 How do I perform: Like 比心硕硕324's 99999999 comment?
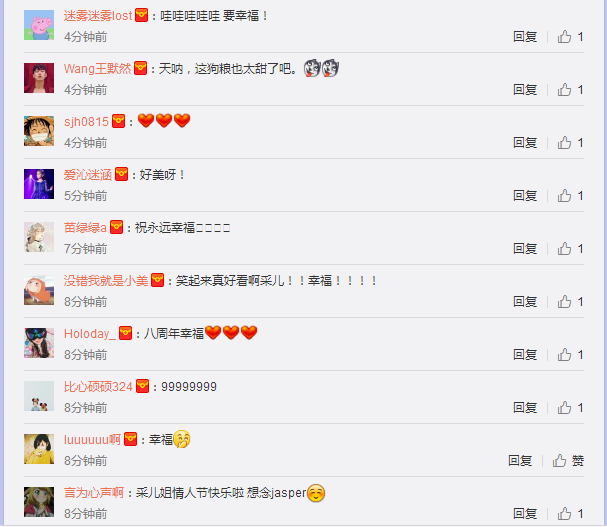(570, 408)
